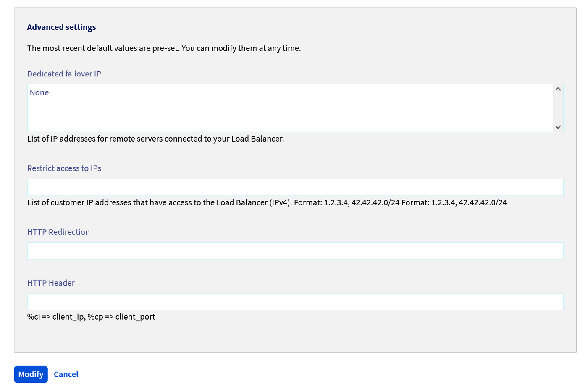Click the Advanced settings heading
Image resolution: width=588 pixels, height=386 pixels.
click(x=61, y=27)
